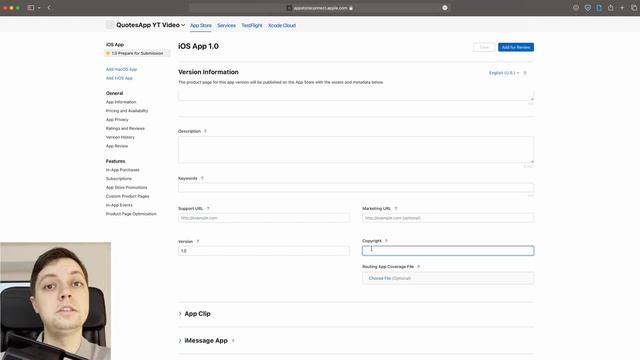The width and height of the screenshot is (640, 360).
Task: Switch to the App Store tab
Action: pos(201,25)
